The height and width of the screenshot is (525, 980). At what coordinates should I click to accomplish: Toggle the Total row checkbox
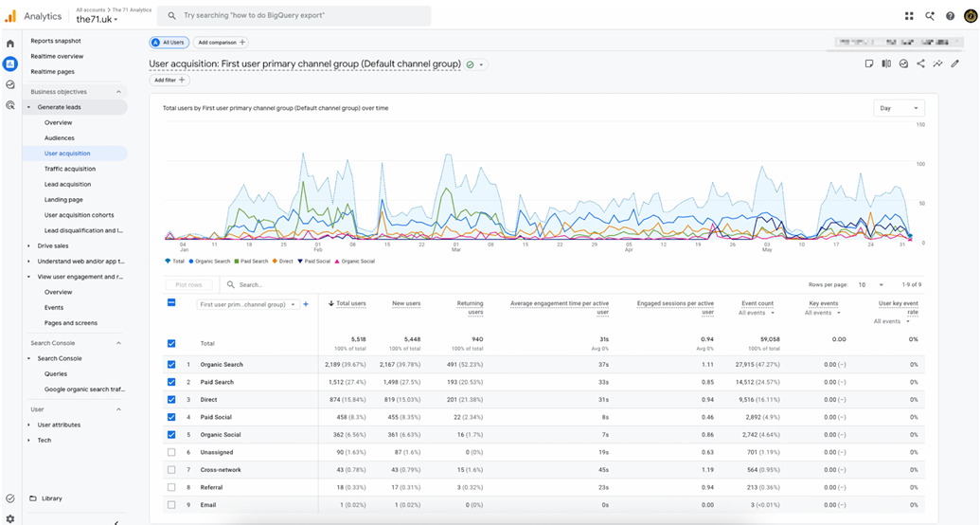(171, 344)
